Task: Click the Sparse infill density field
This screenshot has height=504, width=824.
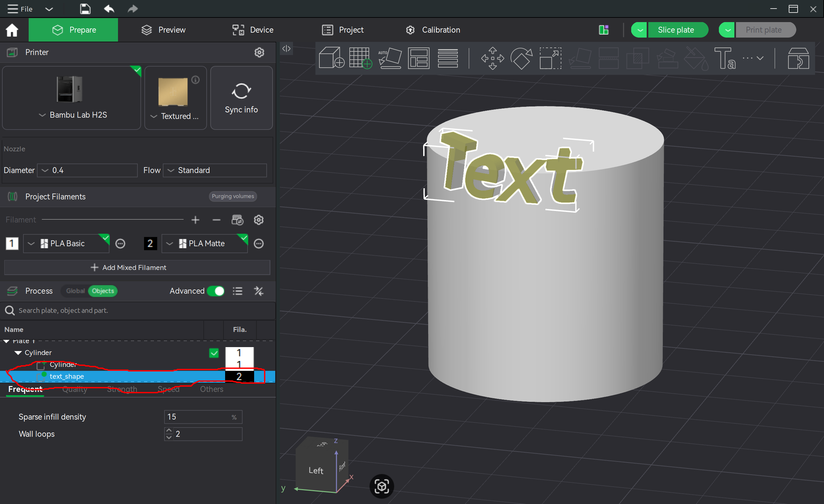Action: pyautogui.click(x=203, y=417)
